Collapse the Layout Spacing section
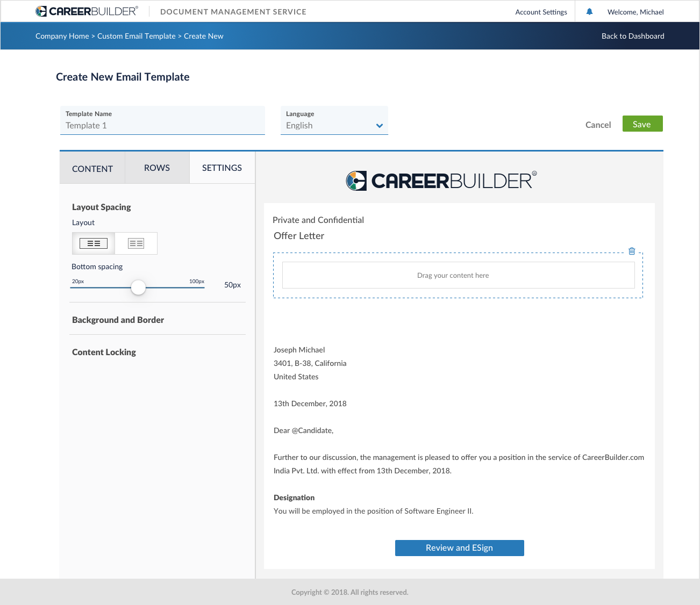 click(101, 207)
